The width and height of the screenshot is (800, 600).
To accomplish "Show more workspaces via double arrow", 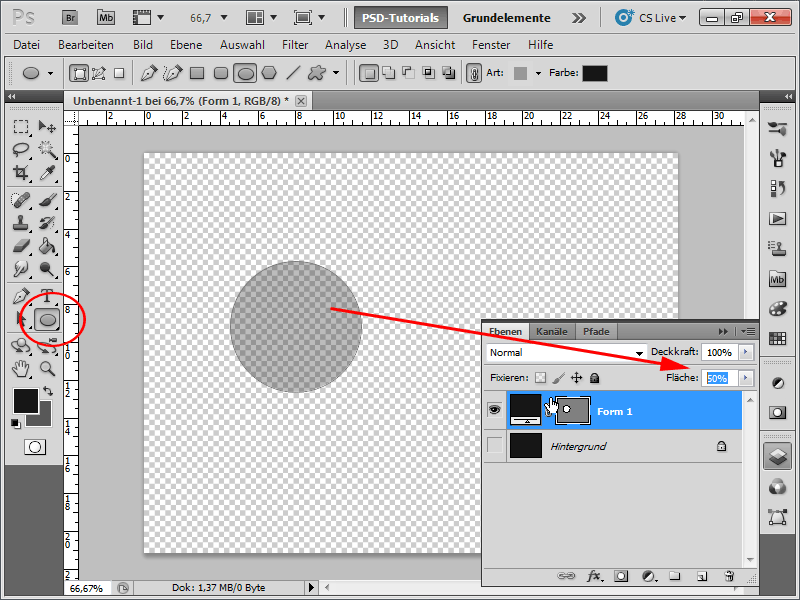I will pos(579,18).
